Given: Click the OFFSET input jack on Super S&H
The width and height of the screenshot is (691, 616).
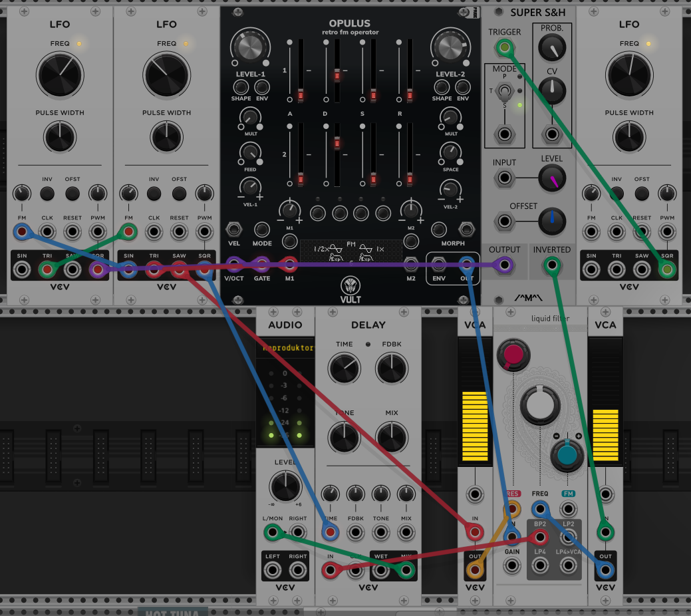Looking at the screenshot, I should tap(505, 222).
